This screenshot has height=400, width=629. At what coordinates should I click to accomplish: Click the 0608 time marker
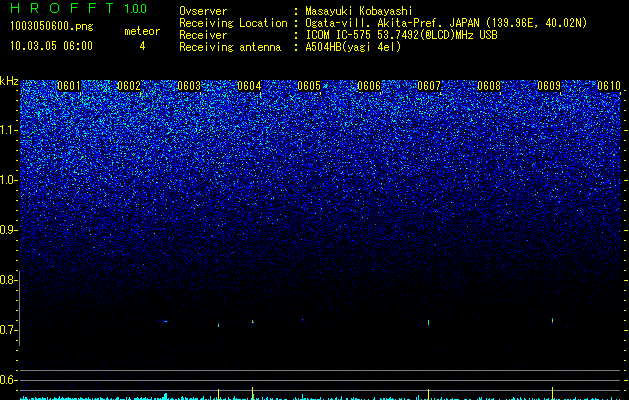[x=489, y=86]
